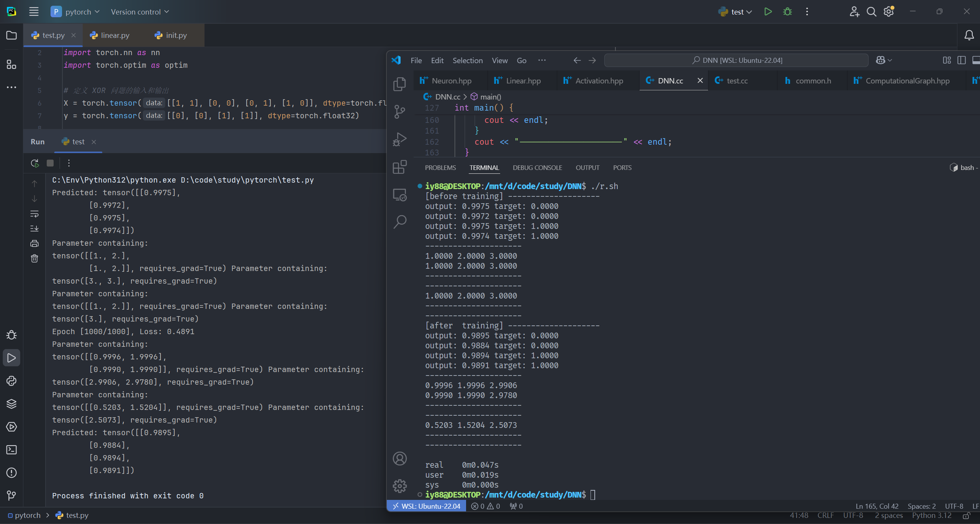The image size is (980, 524).
Task: Toggle scroll to end in the Run console
Action: [34, 229]
